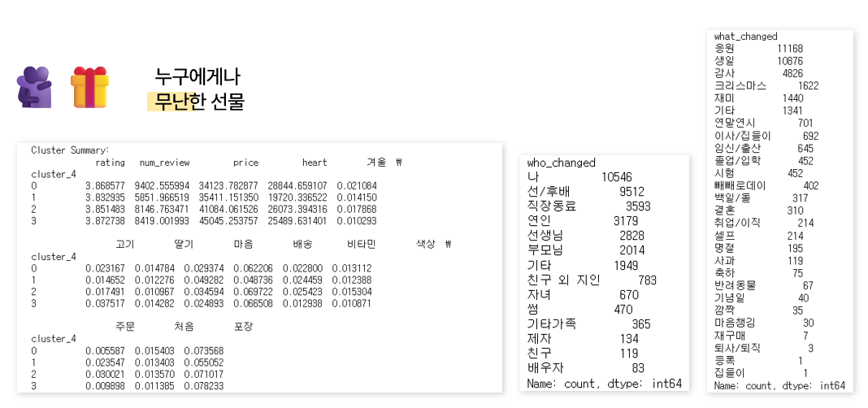Click the '백일/돌' row label
The height and width of the screenshot is (408, 868).
click(x=733, y=198)
